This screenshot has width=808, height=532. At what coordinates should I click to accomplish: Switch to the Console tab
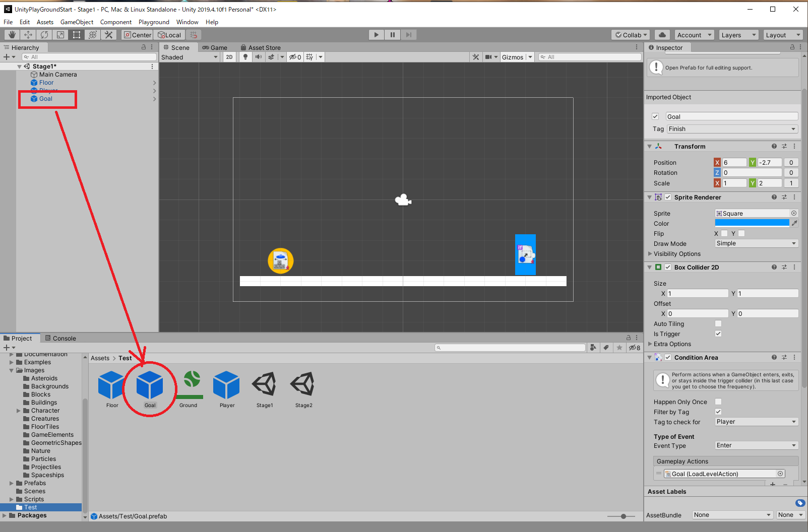[x=60, y=339]
